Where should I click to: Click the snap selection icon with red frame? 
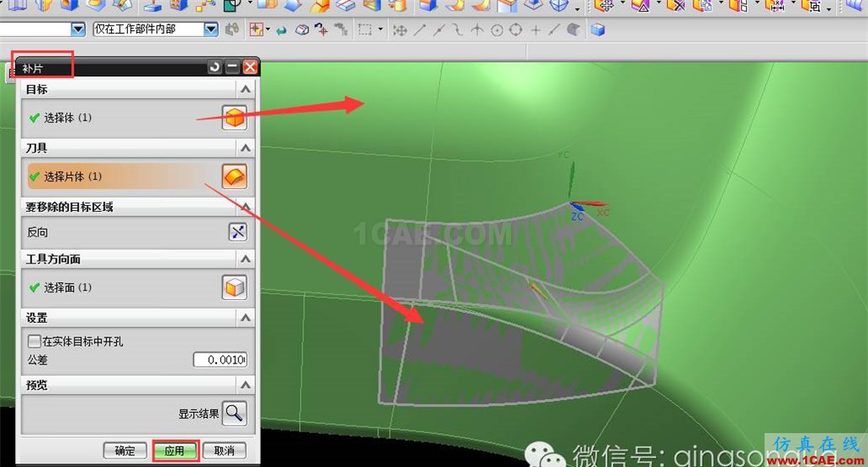pyautogui.click(x=256, y=30)
